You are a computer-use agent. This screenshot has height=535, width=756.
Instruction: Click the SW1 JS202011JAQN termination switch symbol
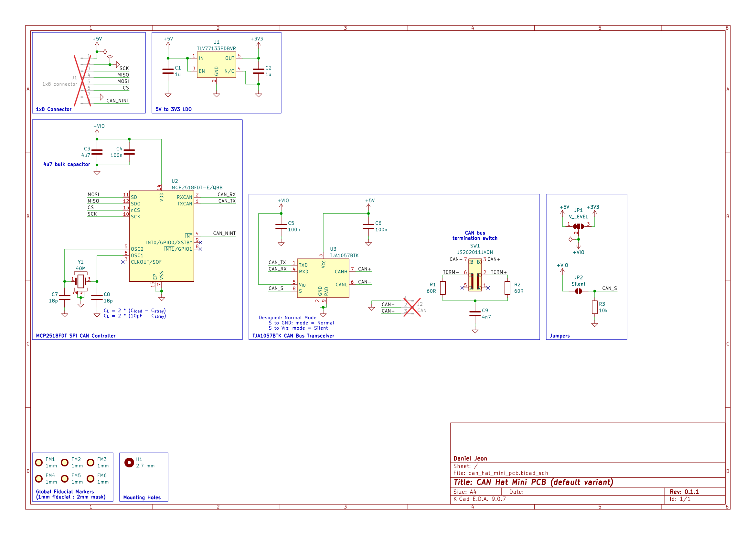tap(475, 275)
